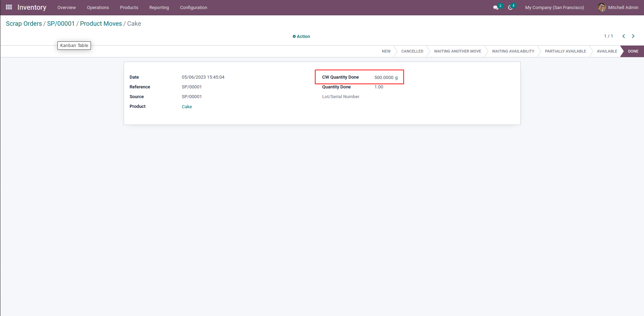This screenshot has width=644, height=316.
Task: Open the Configuration menu
Action: click(194, 8)
